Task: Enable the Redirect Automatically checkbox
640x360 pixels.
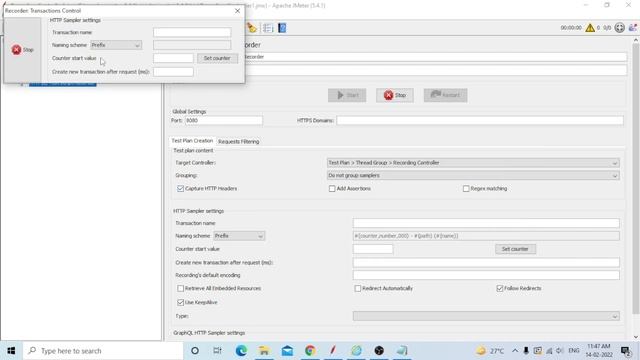Action: (358, 288)
